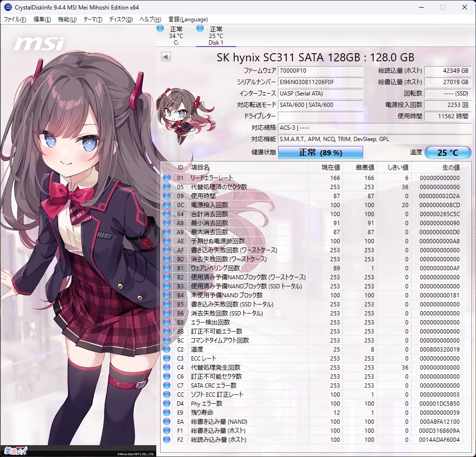Click the raw value 000800320019
This screenshot has width=476, height=457.
pyautogui.click(x=439, y=350)
